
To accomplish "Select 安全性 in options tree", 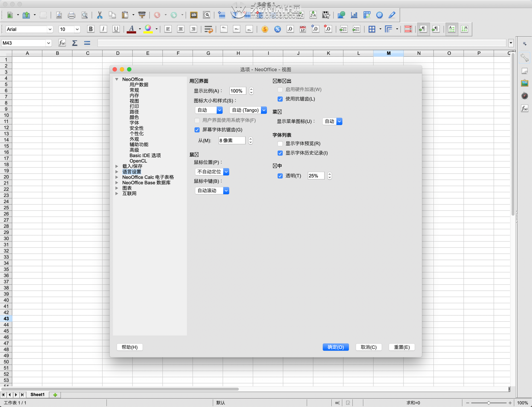I will click(x=136, y=128).
